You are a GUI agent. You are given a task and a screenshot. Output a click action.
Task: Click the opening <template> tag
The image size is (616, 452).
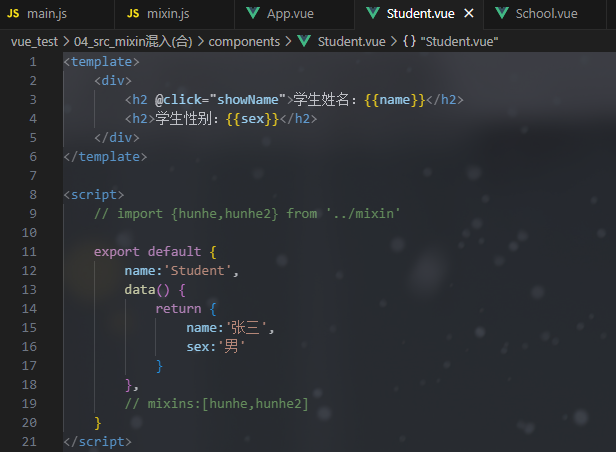tap(101, 62)
